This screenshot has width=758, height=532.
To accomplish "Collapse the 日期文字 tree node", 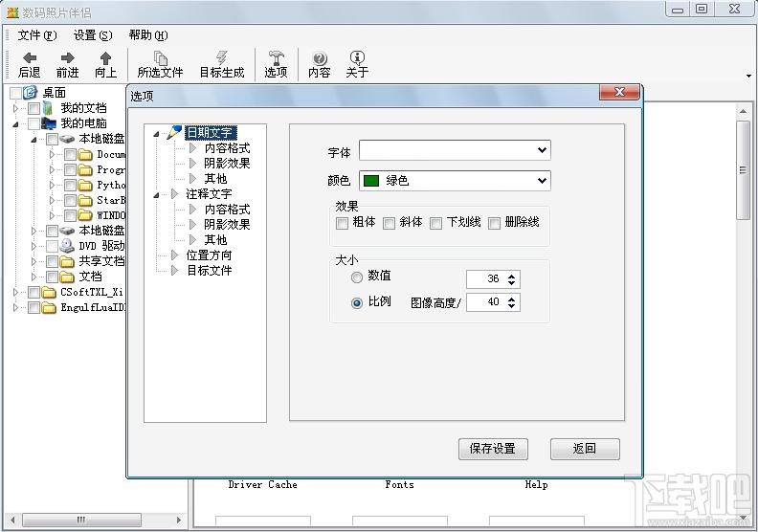I will click(156, 134).
